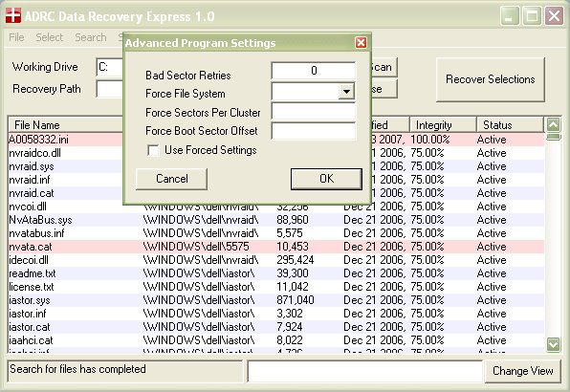Select the nvraid.cat file
570x392 pixels.
32,193
